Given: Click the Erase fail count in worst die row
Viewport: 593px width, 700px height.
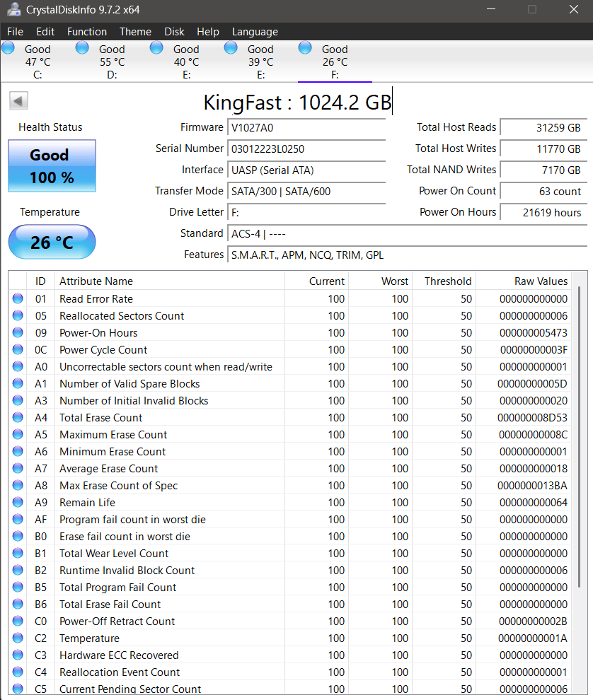Looking at the screenshot, I should [290, 536].
